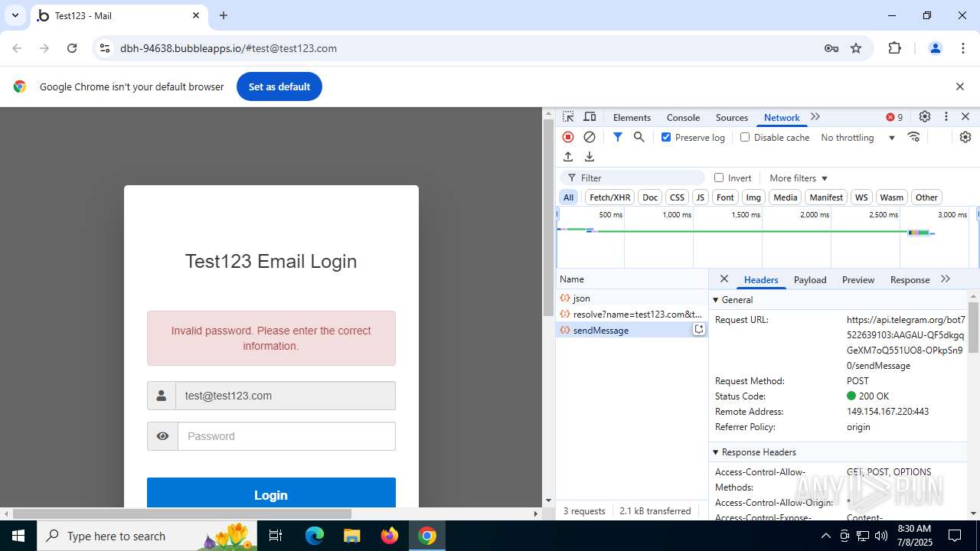Toggle the network filter funnel icon
The image size is (980, 551).
[x=618, y=137]
